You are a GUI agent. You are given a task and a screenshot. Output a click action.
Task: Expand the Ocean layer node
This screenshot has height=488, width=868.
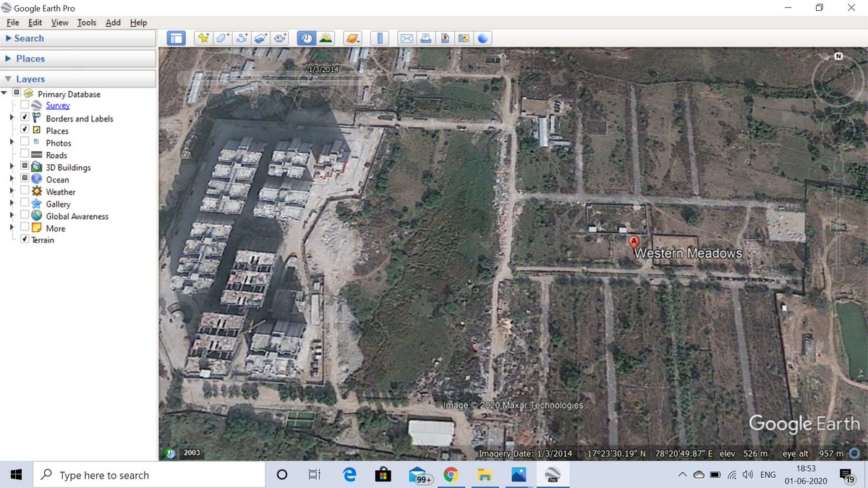pyautogui.click(x=11, y=179)
